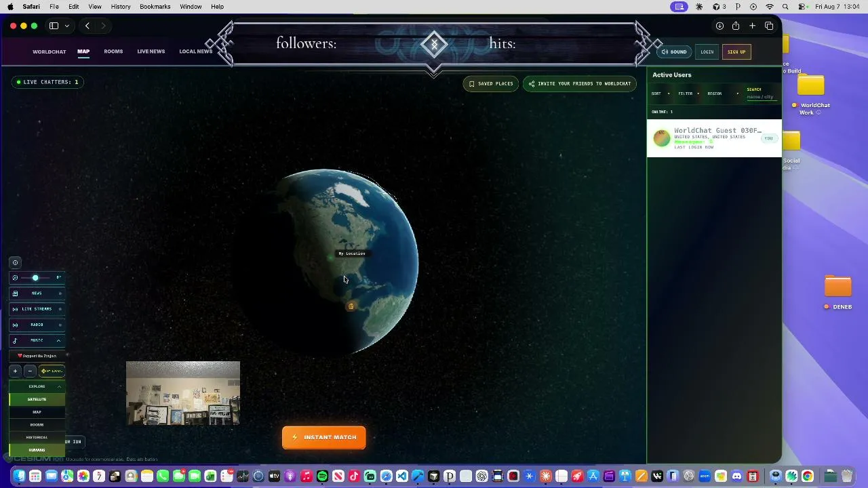Open Safari's sidebar dropdown chevron
Screen dimensions: 868x488
coord(66,26)
